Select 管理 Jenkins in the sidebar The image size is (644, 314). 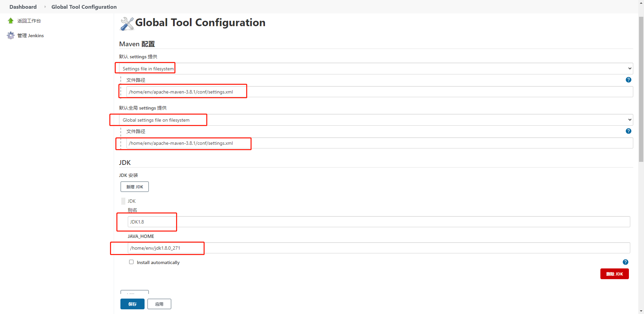click(30, 35)
